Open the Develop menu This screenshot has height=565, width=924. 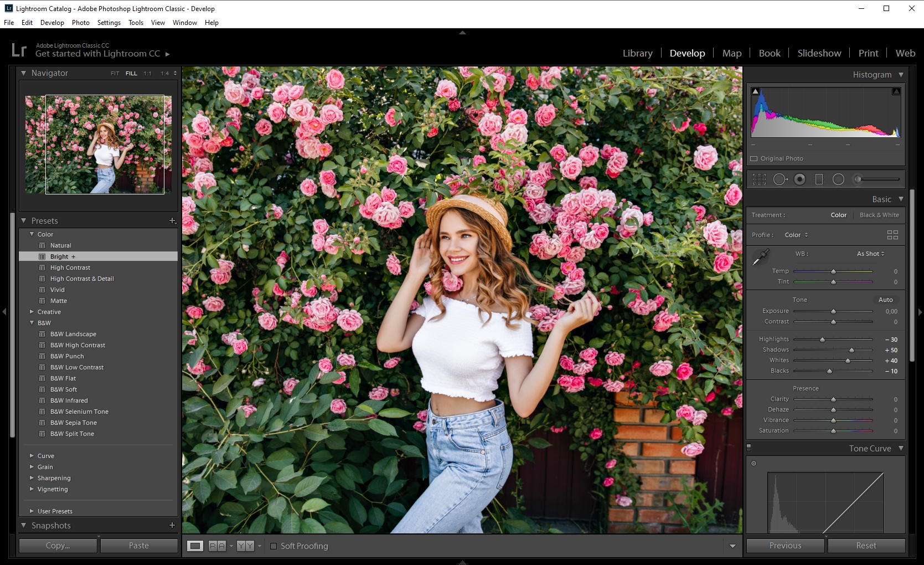[53, 23]
